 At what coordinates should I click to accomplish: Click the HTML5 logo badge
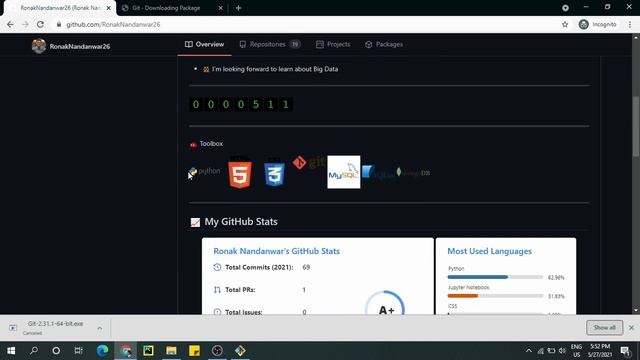tap(240, 172)
